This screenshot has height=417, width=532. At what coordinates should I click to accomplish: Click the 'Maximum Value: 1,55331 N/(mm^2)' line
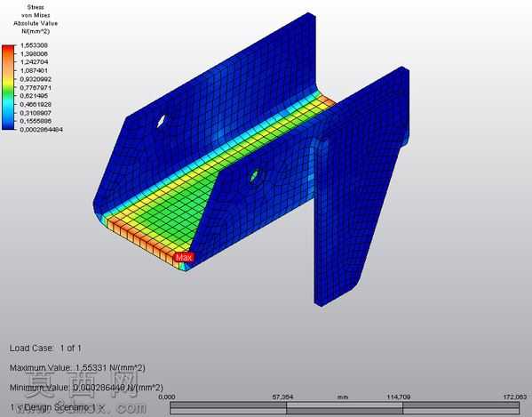[77, 368]
